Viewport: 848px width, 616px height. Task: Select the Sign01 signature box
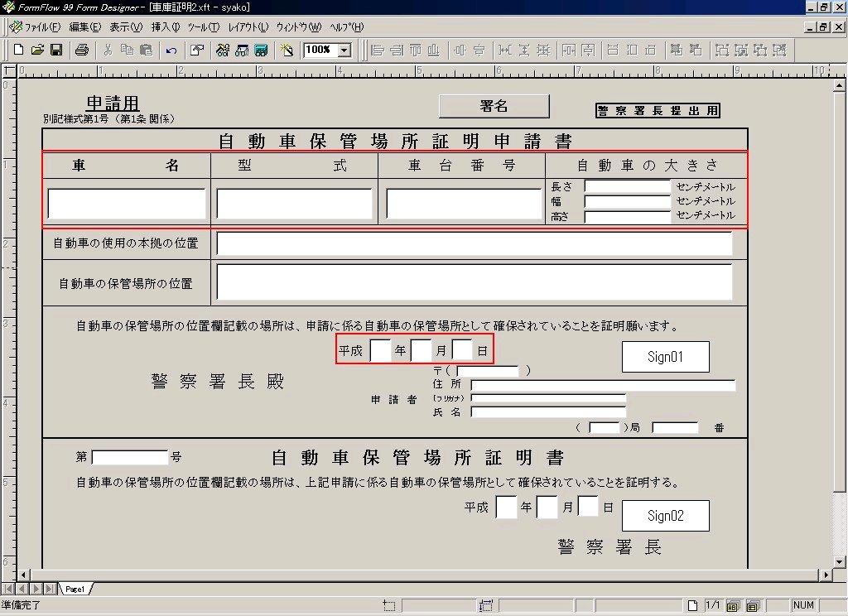click(665, 357)
